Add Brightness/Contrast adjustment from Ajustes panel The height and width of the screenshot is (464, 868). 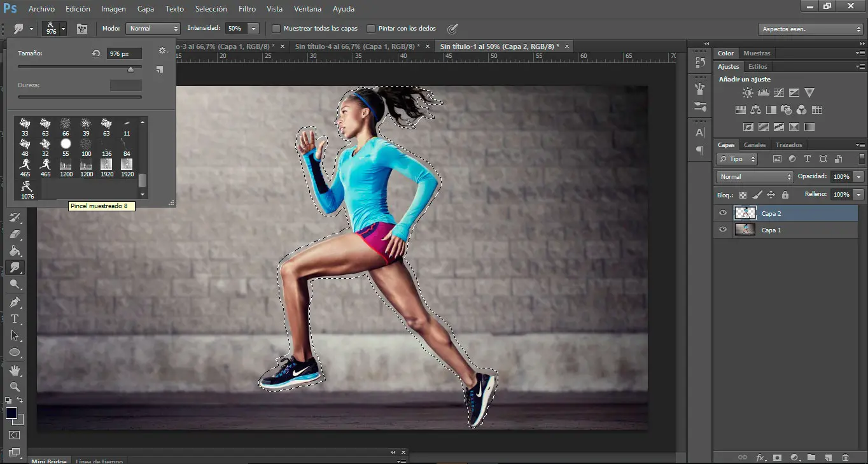coord(747,93)
